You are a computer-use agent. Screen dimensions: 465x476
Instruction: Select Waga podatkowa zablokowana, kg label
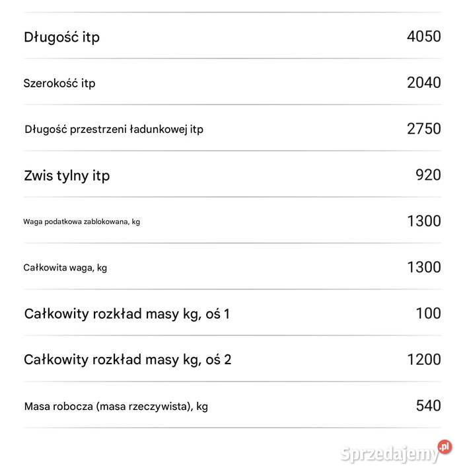tap(82, 222)
